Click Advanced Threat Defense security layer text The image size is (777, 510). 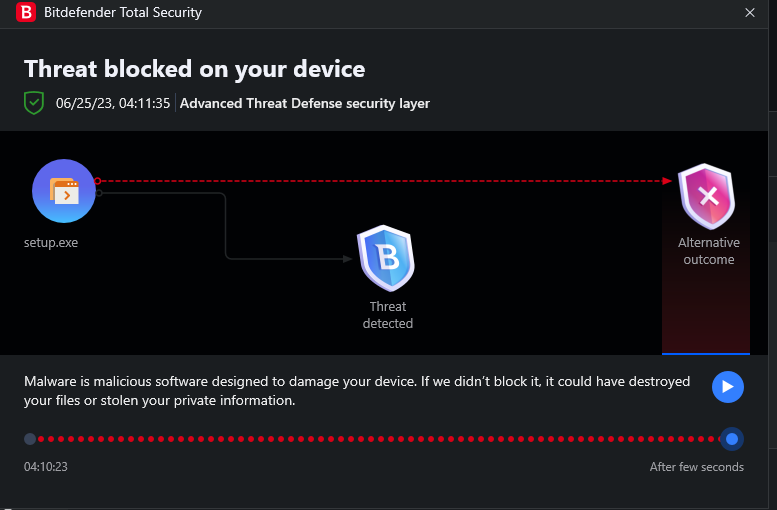tap(305, 103)
